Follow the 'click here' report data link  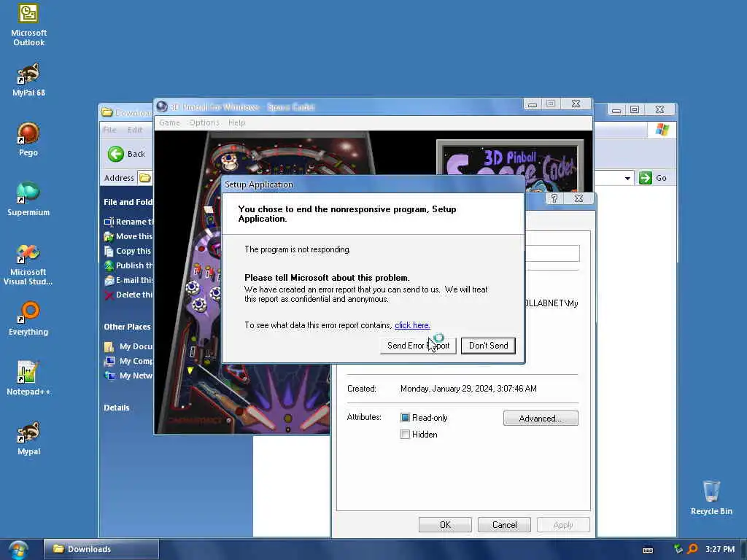point(412,325)
